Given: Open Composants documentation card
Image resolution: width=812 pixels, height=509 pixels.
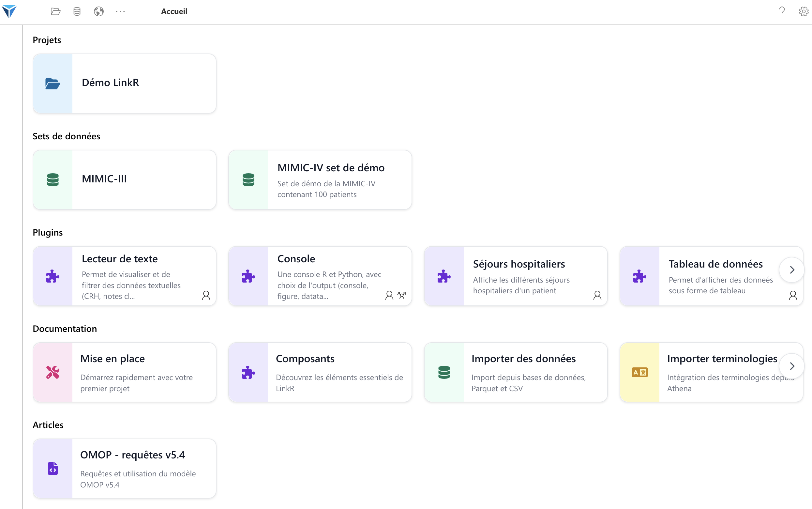Looking at the screenshot, I should coord(320,372).
